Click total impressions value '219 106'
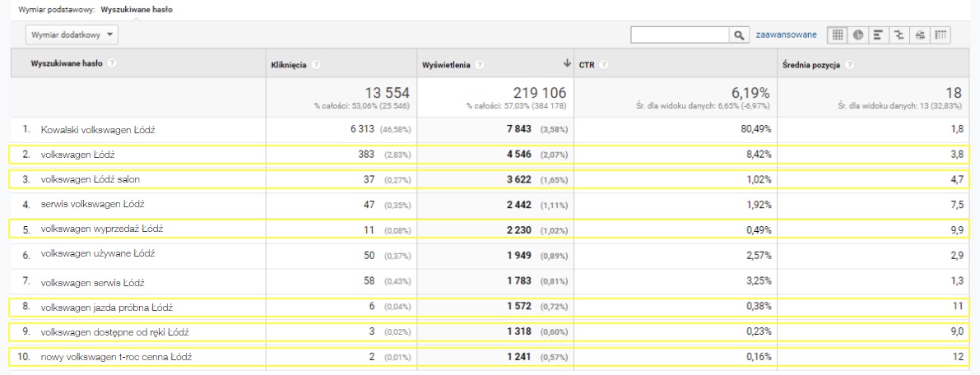Image resolution: width=980 pixels, height=375 pixels. pyautogui.click(x=540, y=92)
